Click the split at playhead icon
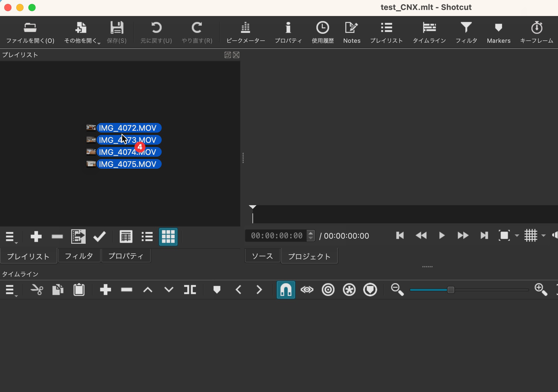 click(x=190, y=290)
